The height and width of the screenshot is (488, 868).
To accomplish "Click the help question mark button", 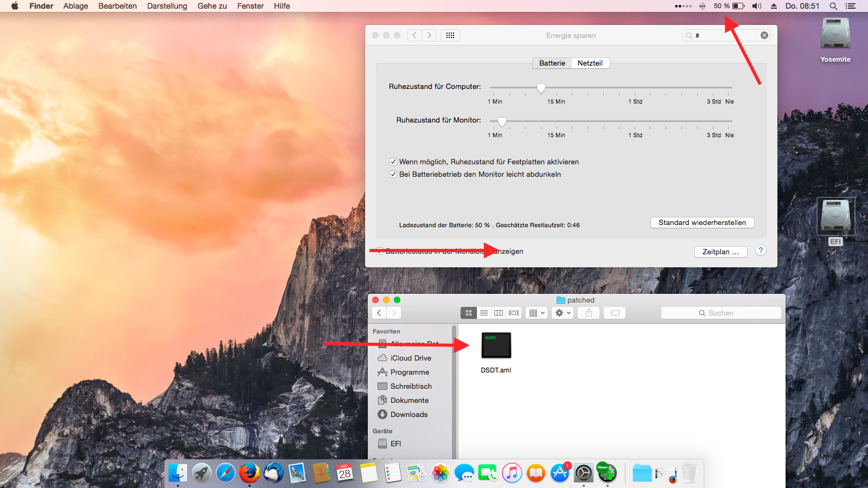I will 761,251.
